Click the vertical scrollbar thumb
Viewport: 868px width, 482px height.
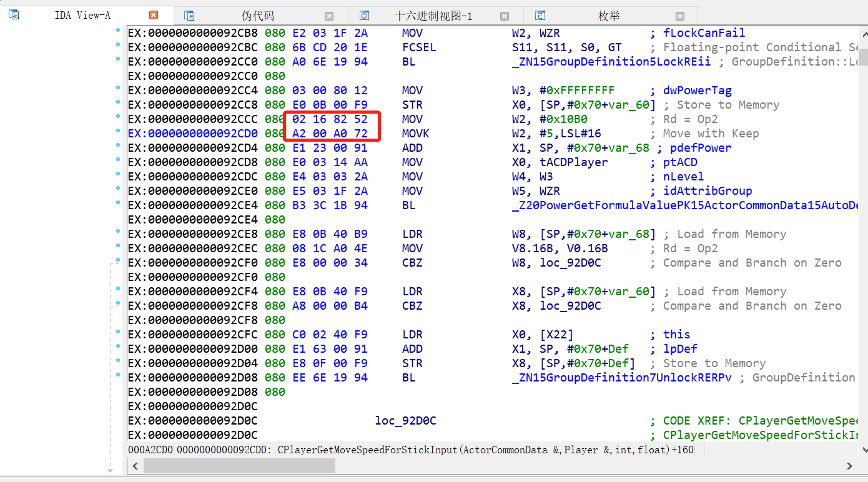point(863,57)
